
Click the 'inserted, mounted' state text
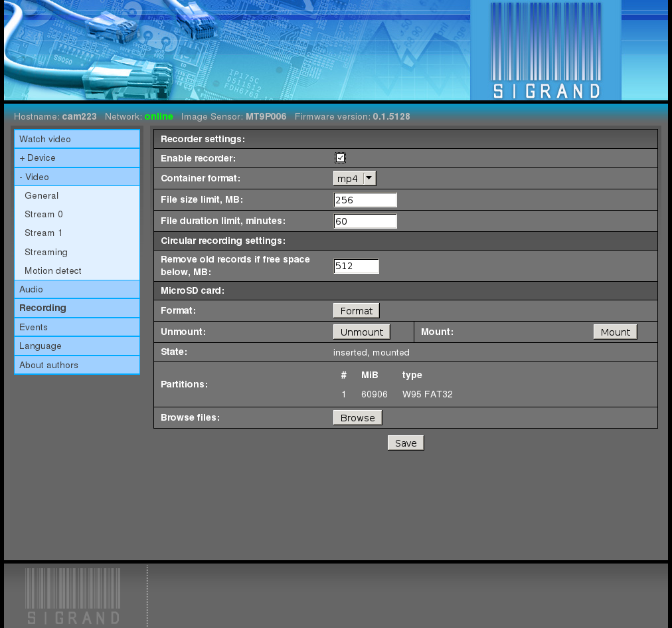371,352
